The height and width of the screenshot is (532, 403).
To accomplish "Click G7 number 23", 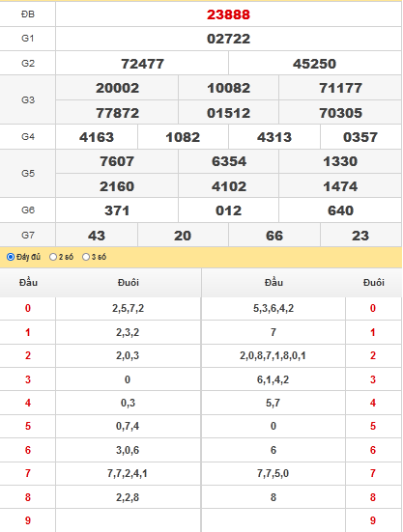I will [x=360, y=236].
